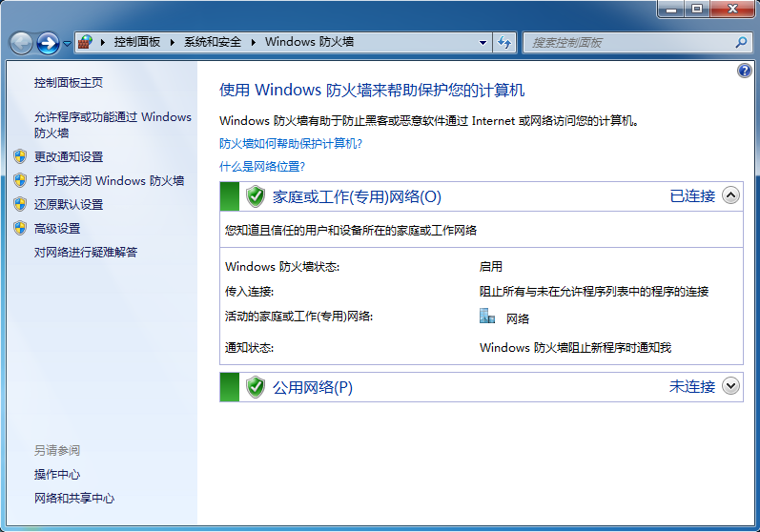Click the 已连接 status label
760x532 pixels.
(x=692, y=196)
